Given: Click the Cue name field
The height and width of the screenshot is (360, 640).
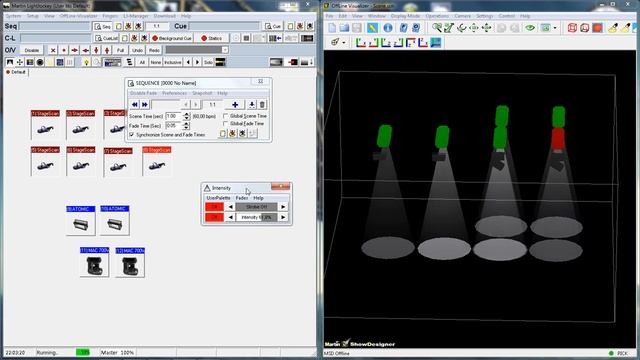Looking at the screenshot, I should click(224, 26).
